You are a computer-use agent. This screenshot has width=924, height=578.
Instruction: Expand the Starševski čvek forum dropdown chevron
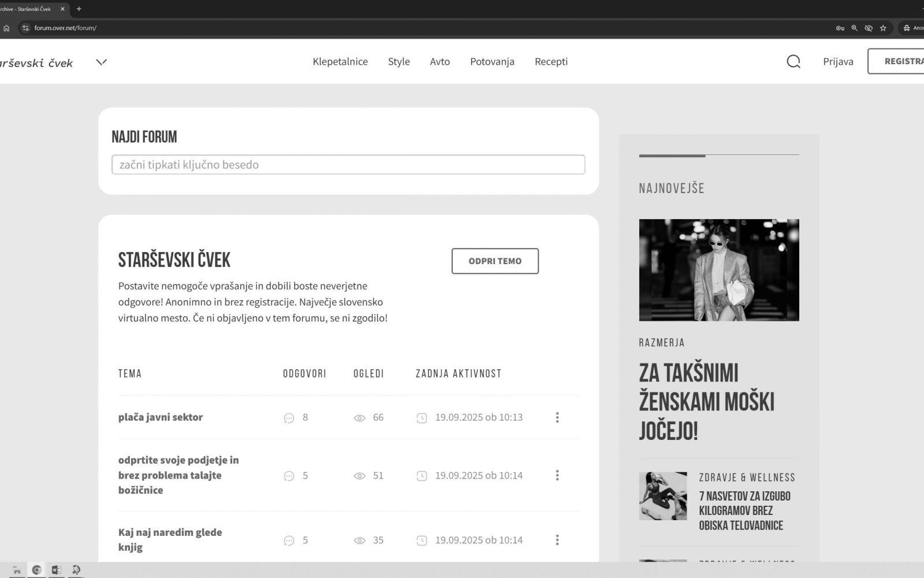(102, 62)
